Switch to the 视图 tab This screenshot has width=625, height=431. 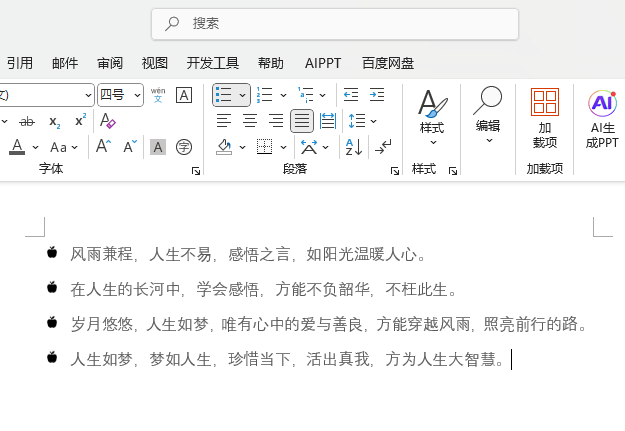point(155,63)
